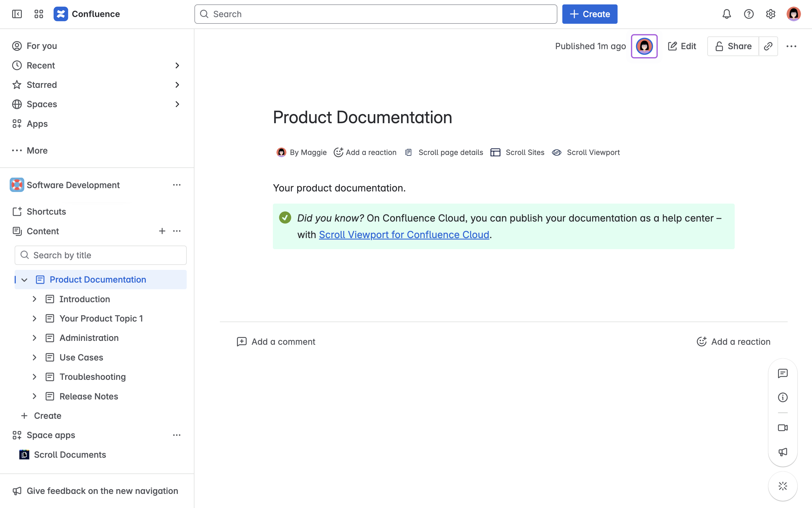Click the Edit button
This screenshot has height=508, width=812.
[x=682, y=46]
